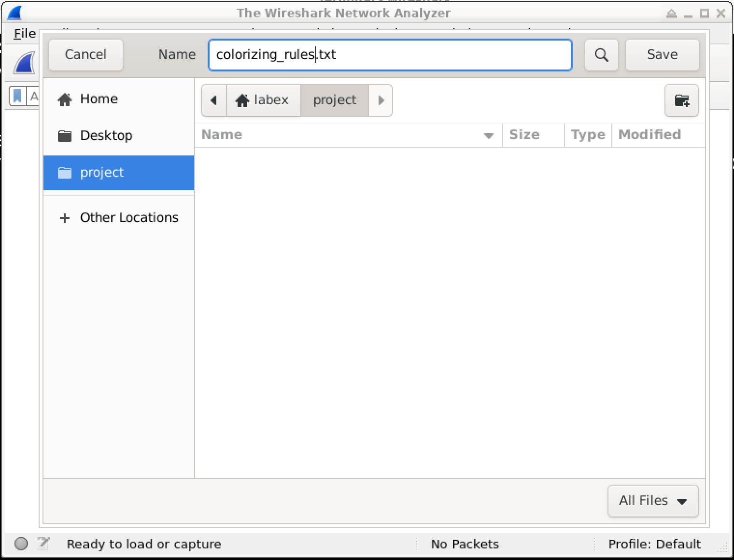Open capture file comment edit icon
The height and width of the screenshot is (560, 734).
(43, 544)
